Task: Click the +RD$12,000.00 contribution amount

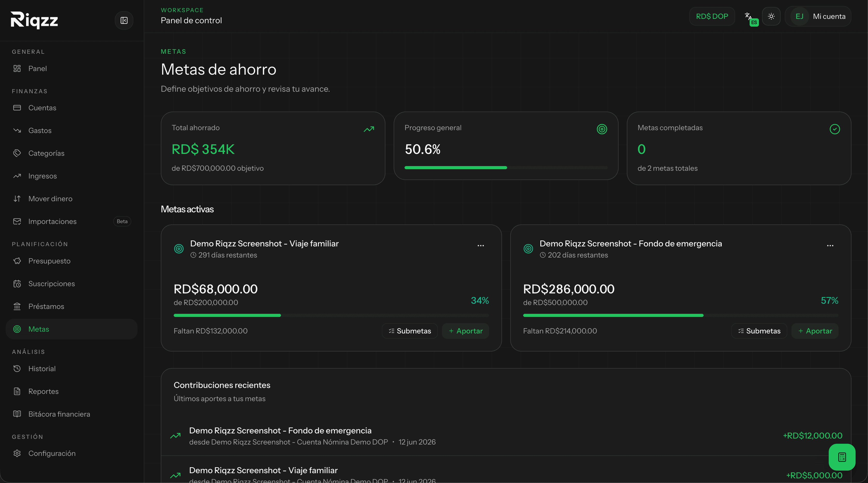Action: point(813,436)
